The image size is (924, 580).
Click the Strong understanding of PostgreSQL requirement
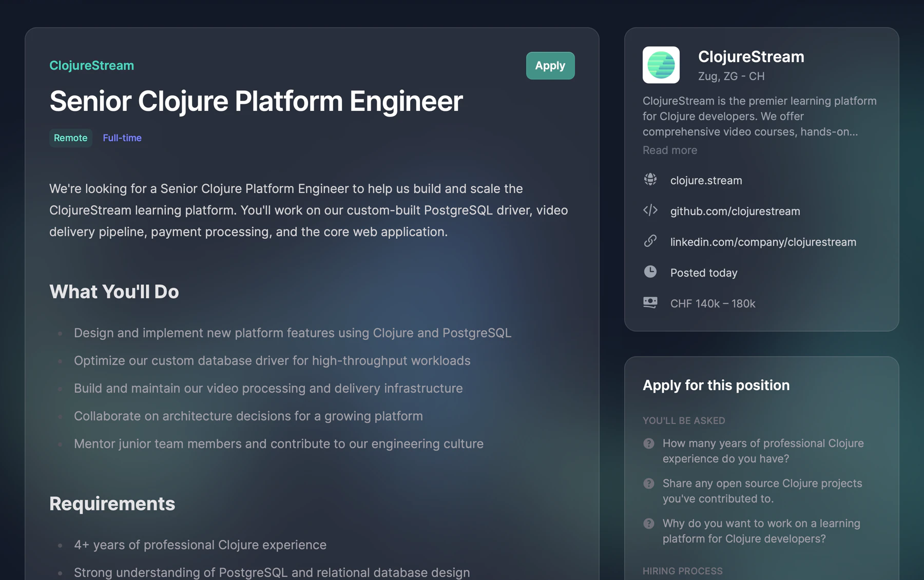coord(272,572)
